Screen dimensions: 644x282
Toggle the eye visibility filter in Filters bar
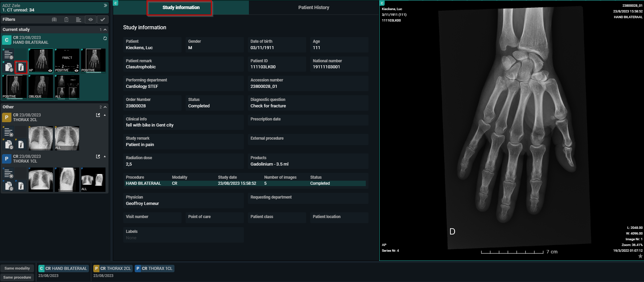point(91,20)
